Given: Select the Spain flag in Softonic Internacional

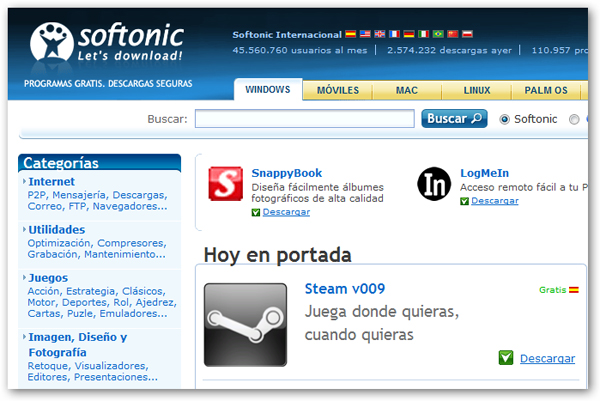Looking at the screenshot, I should tap(351, 34).
